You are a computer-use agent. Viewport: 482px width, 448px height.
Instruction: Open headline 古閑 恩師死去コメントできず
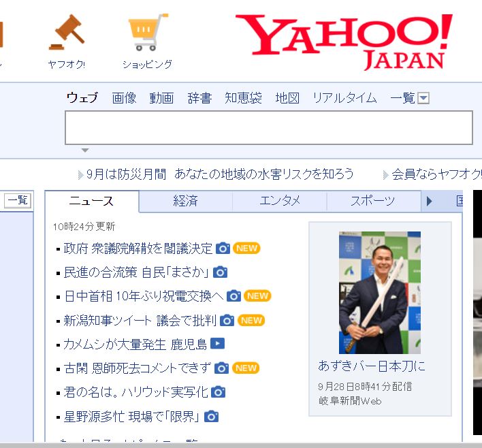pyautogui.click(x=138, y=368)
